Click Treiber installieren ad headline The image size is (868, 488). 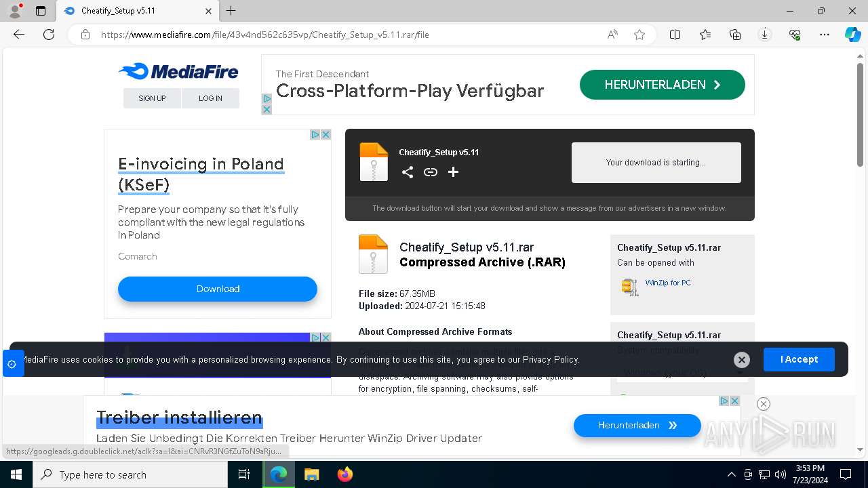click(x=179, y=417)
